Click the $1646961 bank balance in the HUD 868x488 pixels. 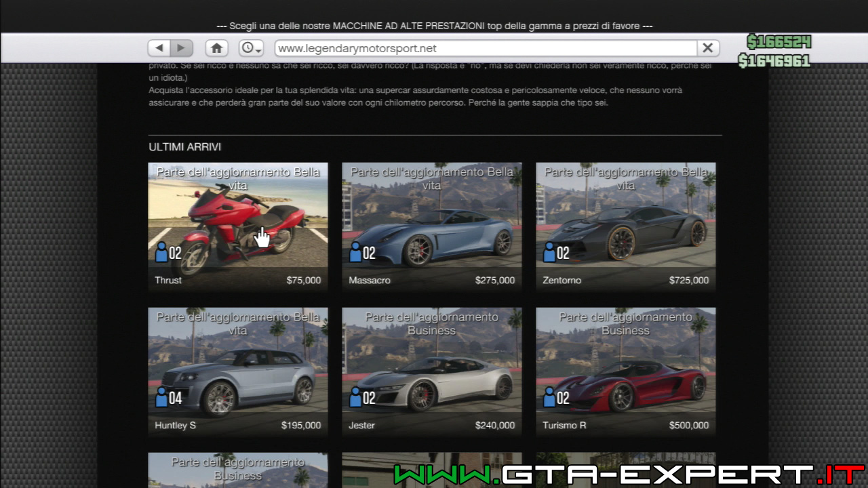point(774,61)
